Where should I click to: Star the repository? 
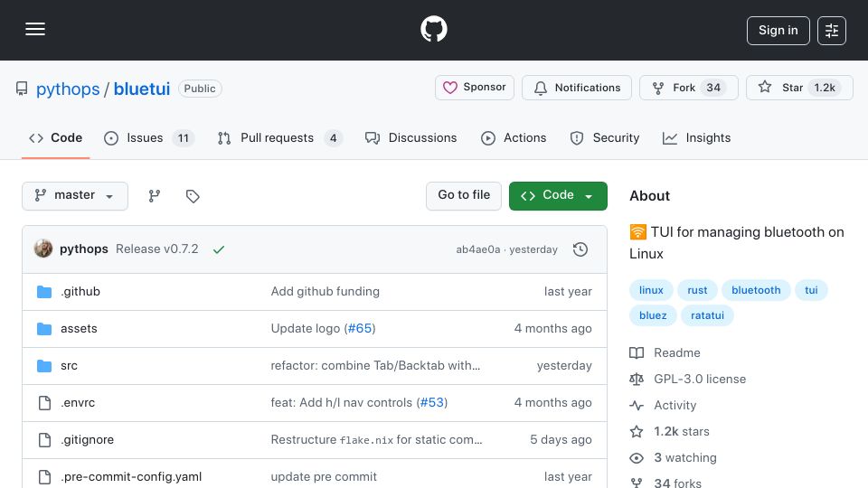coord(799,88)
